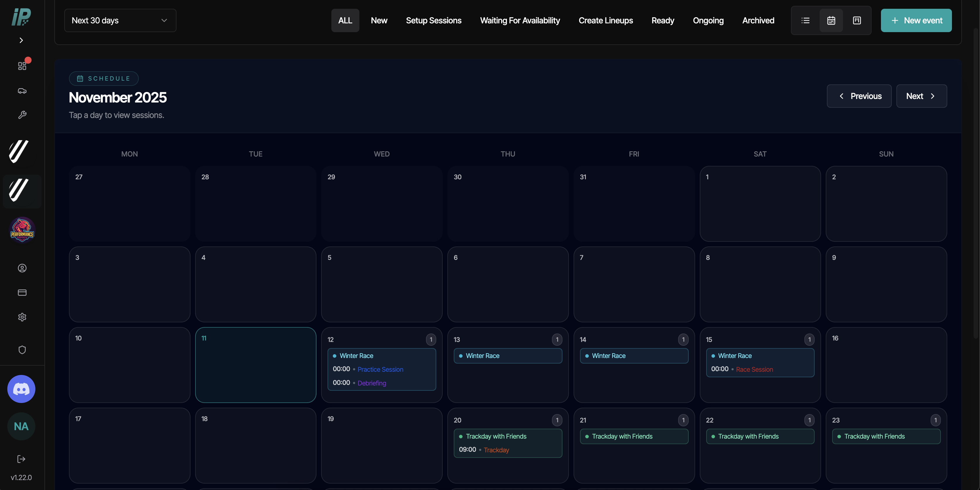Click the New event button
The height and width of the screenshot is (490, 980).
click(x=916, y=20)
